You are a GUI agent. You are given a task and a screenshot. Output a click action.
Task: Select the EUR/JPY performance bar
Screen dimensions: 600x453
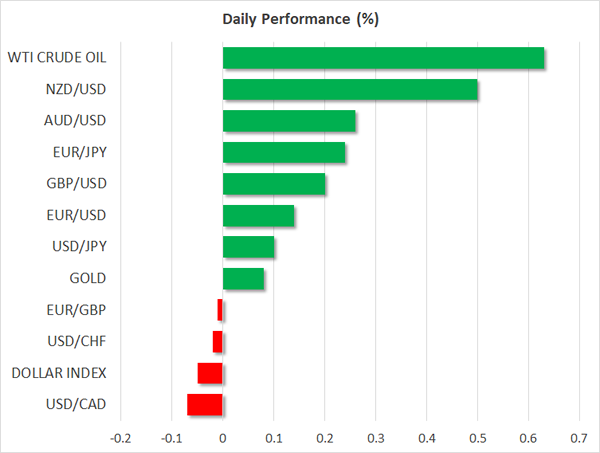pyautogui.click(x=284, y=153)
